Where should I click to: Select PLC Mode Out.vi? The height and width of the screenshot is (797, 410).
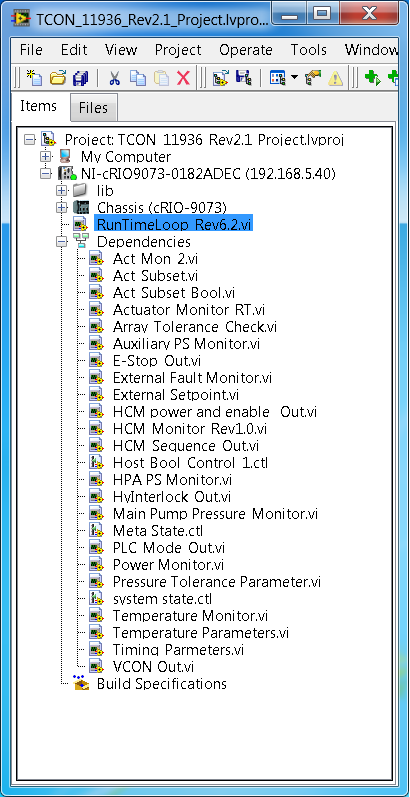(x=169, y=548)
